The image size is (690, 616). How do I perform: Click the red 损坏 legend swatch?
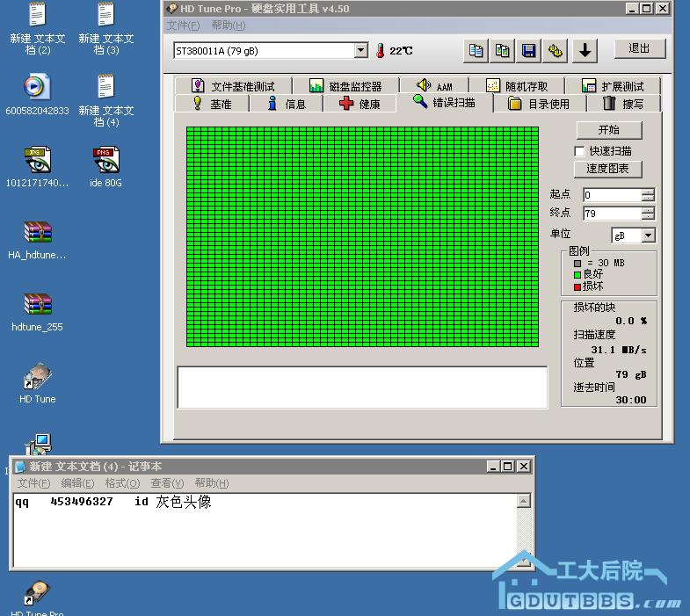pyautogui.click(x=577, y=286)
